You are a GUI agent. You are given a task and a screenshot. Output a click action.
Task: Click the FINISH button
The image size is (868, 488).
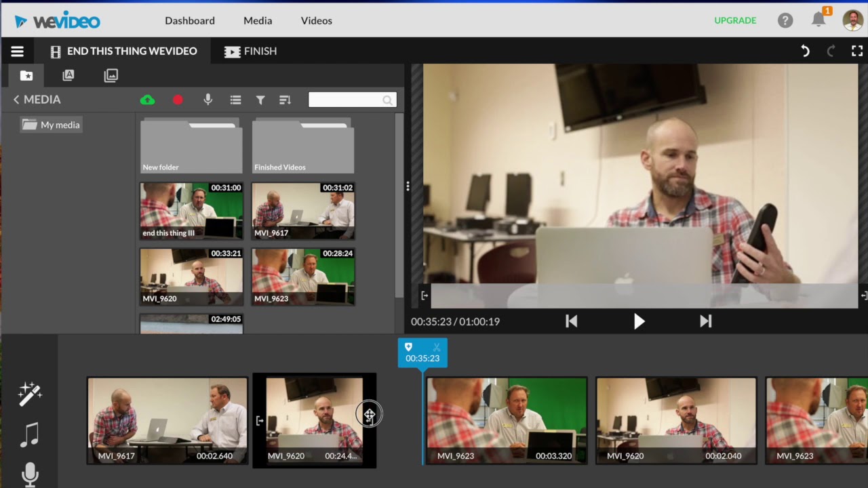click(x=250, y=52)
